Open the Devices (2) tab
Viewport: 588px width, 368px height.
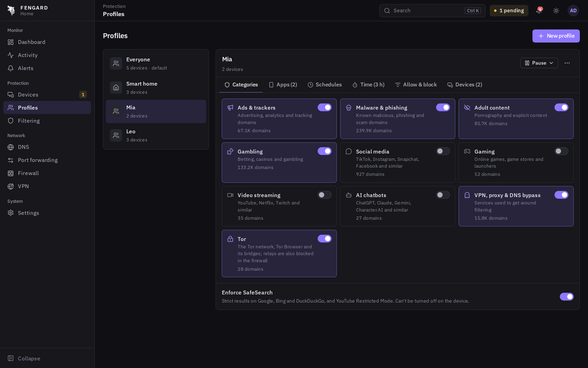(x=465, y=85)
